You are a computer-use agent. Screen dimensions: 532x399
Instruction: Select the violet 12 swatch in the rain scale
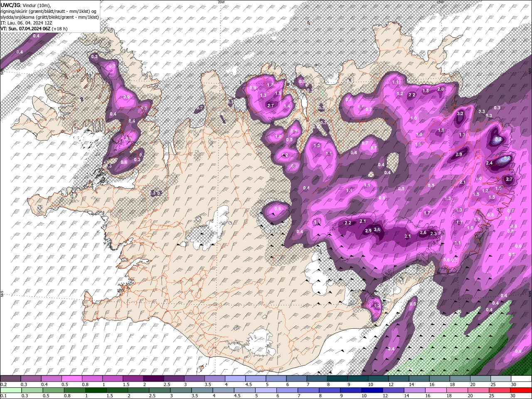pos(393,390)
